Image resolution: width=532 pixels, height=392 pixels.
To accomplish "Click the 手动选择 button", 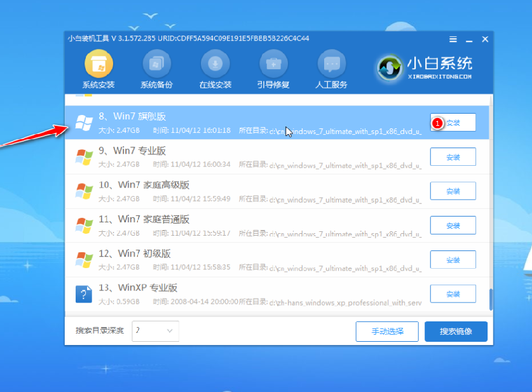I will 387,331.
